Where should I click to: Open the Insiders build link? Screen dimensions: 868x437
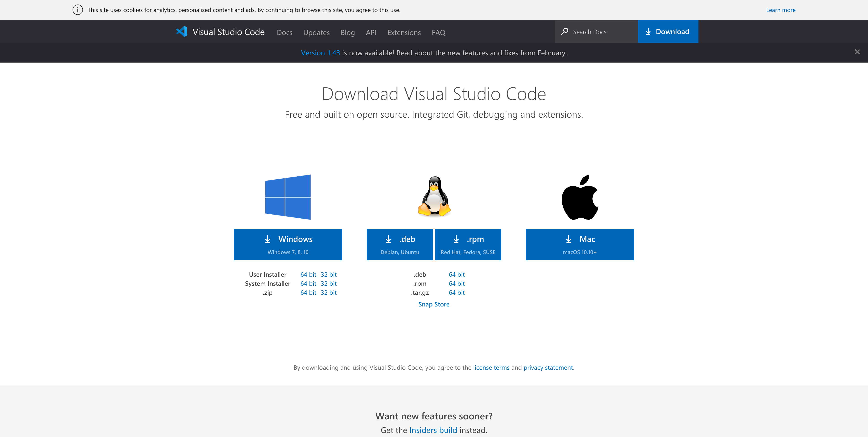click(x=433, y=430)
